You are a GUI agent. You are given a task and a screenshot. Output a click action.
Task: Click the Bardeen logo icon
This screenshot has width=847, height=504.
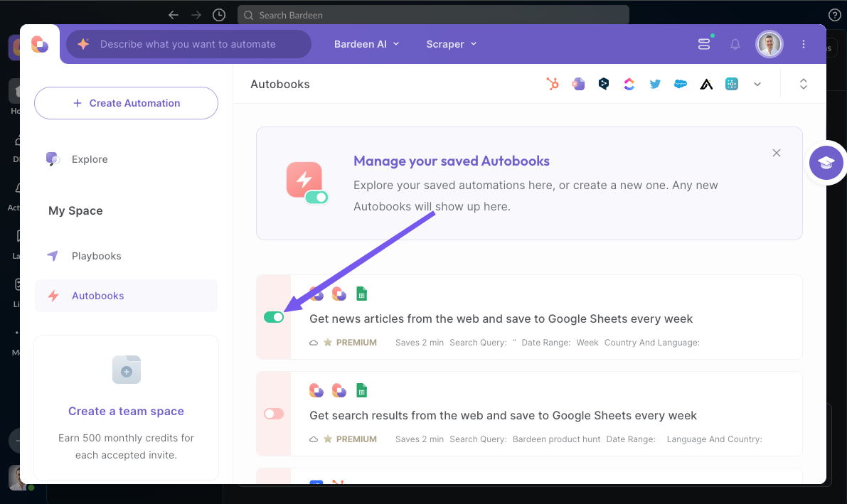(39, 44)
